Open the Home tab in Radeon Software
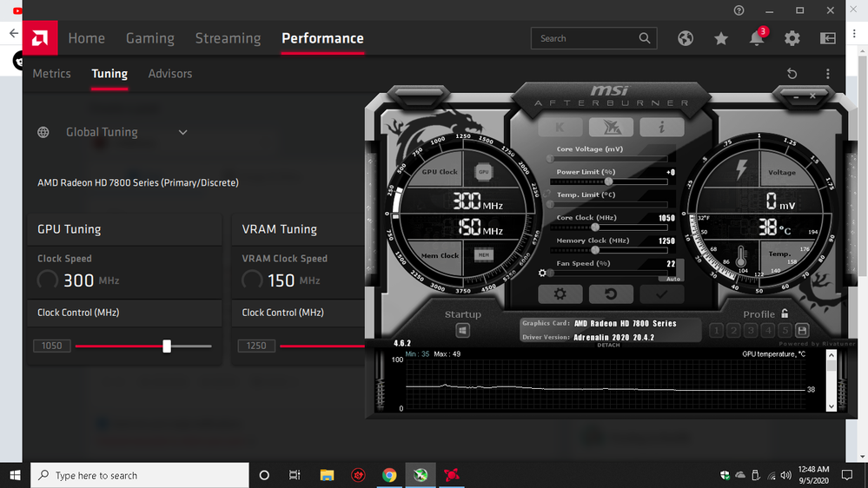The height and width of the screenshot is (488, 868). click(x=86, y=38)
